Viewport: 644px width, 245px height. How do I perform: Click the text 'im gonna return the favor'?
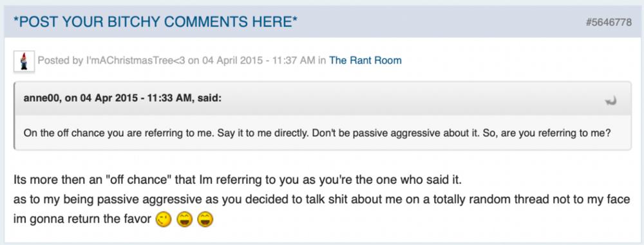pyautogui.click(x=82, y=219)
